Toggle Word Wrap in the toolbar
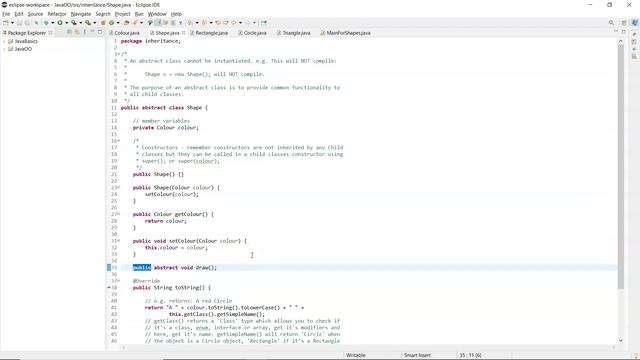Image resolution: width=640 pixels, height=360 pixels. (165, 23)
